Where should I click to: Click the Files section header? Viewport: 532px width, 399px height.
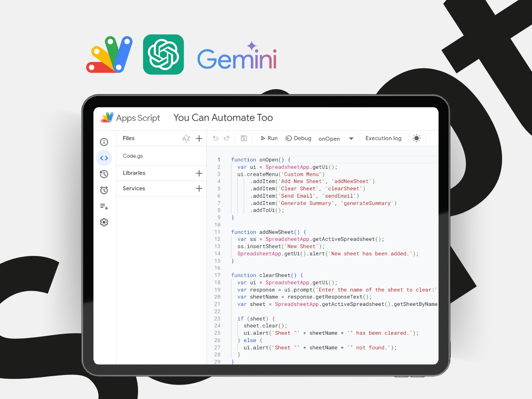pos(129,138)
